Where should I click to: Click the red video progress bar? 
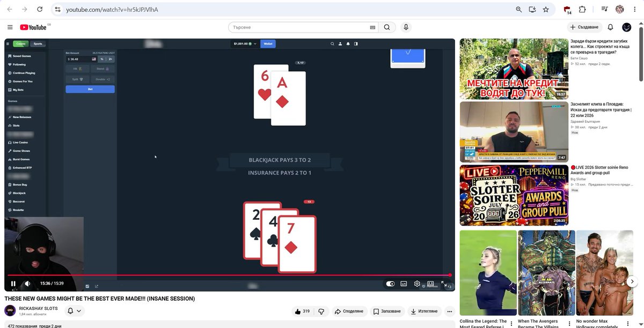[229, 275]
